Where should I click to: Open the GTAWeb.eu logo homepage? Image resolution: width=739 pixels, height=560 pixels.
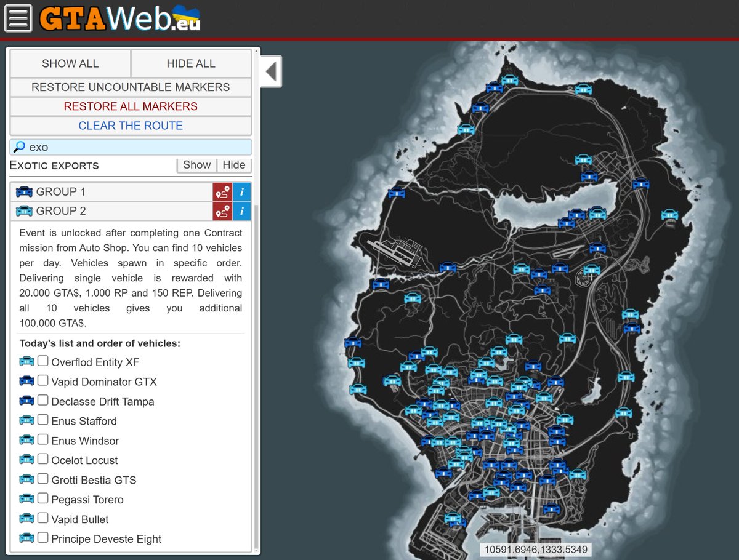(120, 18)
